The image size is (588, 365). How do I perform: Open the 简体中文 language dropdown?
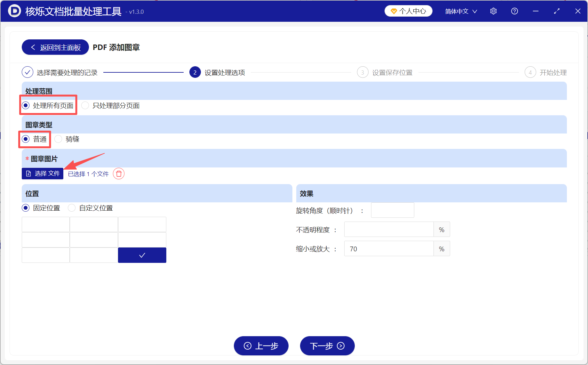[x=460, y=11]
